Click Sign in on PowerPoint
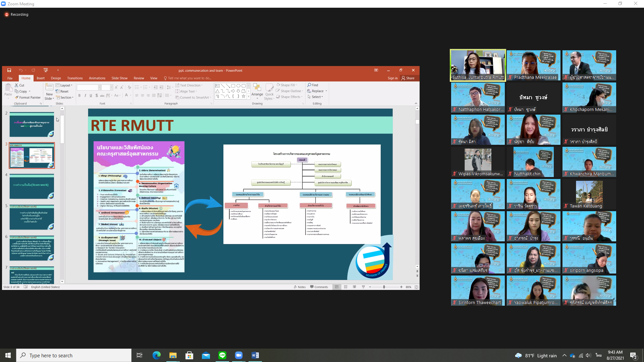 [x=392, y=78]
